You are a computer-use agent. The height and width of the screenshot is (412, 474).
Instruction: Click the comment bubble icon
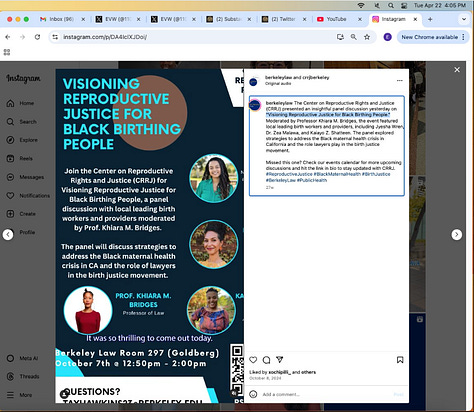(266, 360)
